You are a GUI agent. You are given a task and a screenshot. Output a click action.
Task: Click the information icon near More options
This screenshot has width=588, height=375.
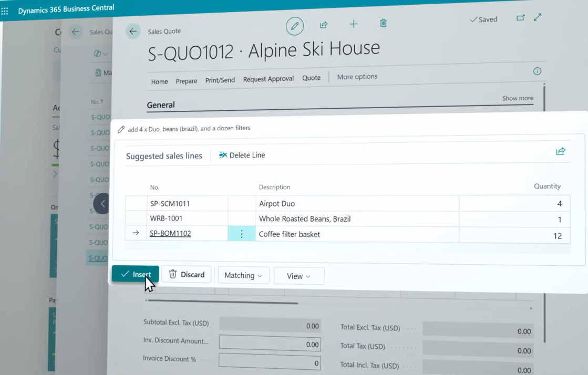coord(538,71)
